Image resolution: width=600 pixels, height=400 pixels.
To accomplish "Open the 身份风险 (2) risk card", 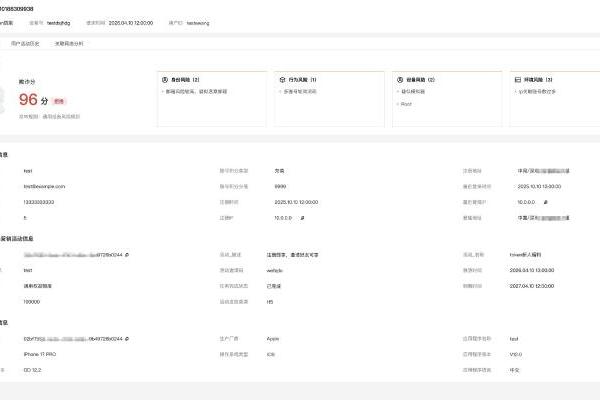I will tap(212, 99).
